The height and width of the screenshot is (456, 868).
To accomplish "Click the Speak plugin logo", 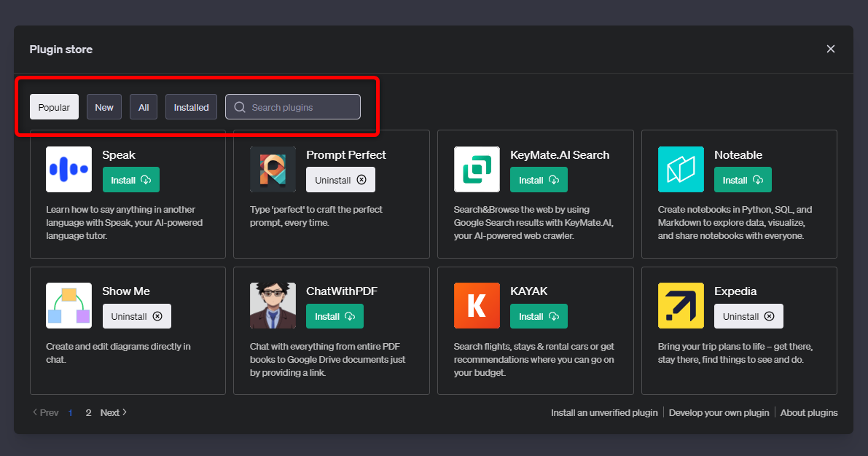I will click(x=69, y=169).
